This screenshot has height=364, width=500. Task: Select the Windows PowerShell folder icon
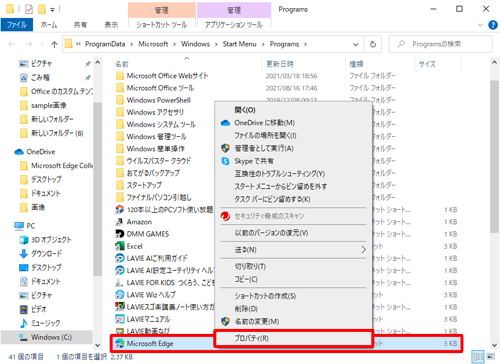tap(120, 100)
